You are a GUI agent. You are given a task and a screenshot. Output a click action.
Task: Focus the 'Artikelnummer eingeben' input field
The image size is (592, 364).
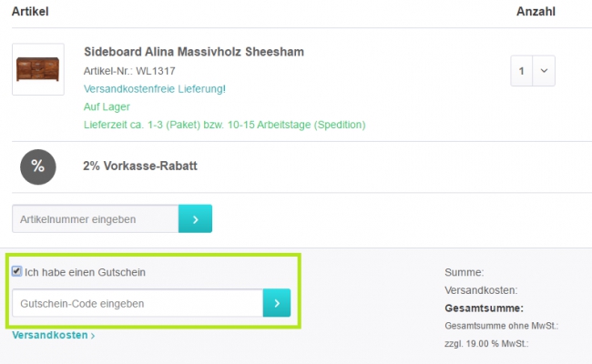[95, 219]
